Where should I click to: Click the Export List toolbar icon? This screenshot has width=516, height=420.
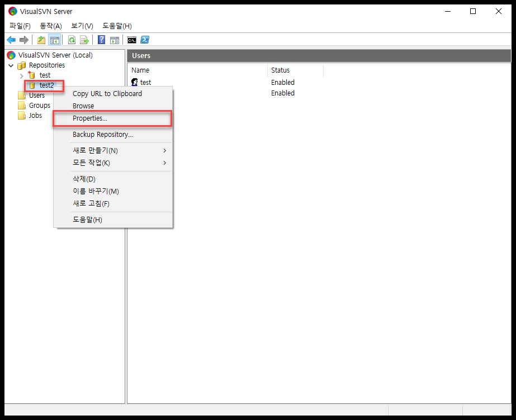click(x=84, y=40)
